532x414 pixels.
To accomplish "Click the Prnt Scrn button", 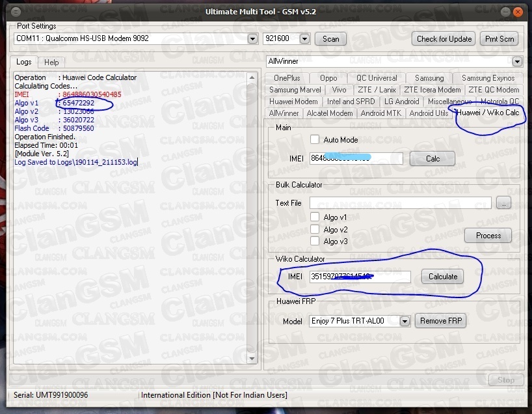I will tap(499, 39).
